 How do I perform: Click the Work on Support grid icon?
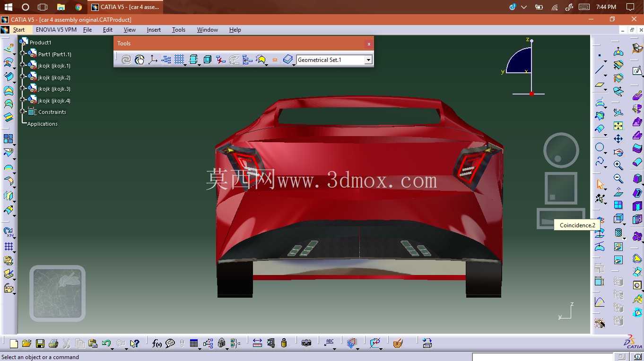point(179,60)
